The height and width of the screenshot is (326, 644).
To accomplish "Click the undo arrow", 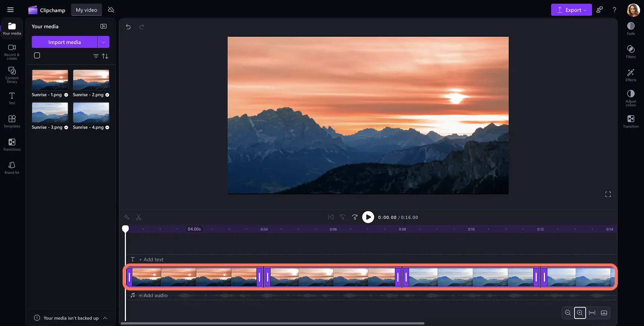I will click(128, 27).
